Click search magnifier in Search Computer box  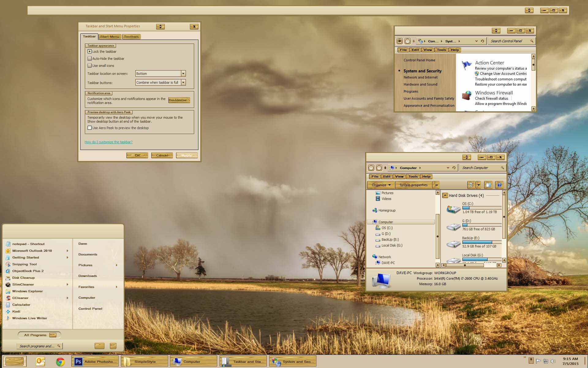point(502,168)
